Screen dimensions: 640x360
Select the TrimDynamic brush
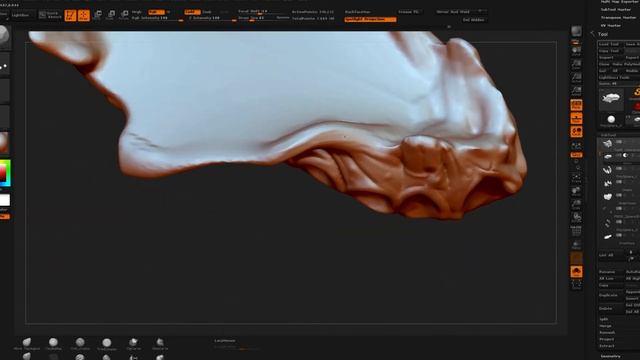[107, 344]
